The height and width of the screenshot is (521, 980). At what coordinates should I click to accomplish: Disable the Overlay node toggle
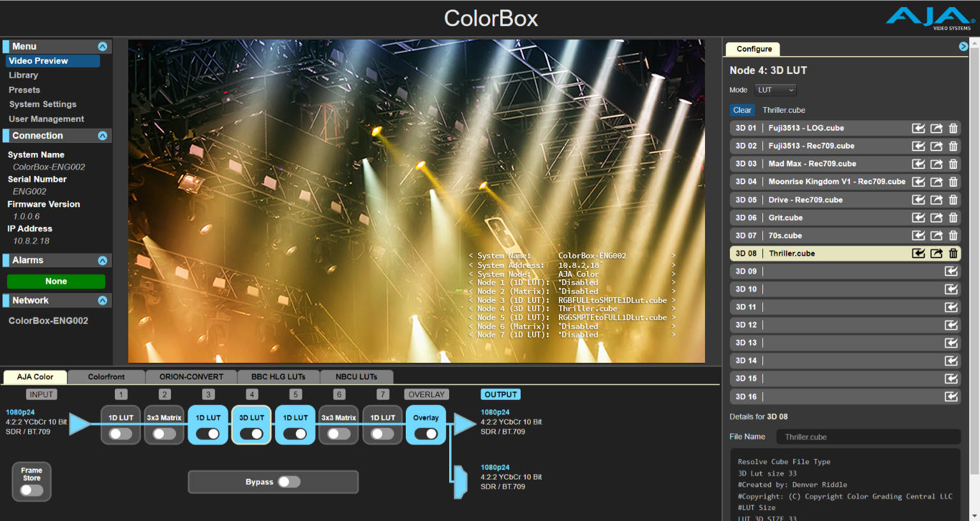(426, 433)
